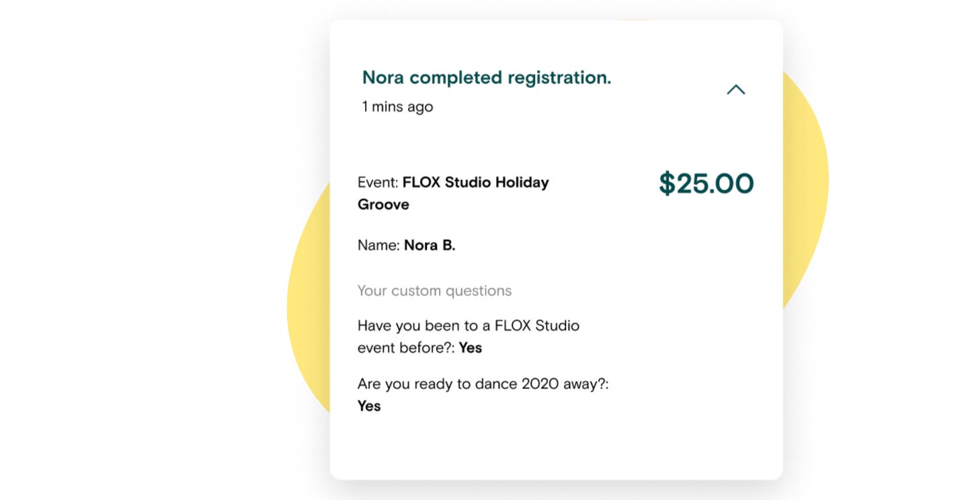Image resolution: width=980 pixels, height=500 pixels.
Task: Click the word "Groove" in the event name
Action: 383,204
